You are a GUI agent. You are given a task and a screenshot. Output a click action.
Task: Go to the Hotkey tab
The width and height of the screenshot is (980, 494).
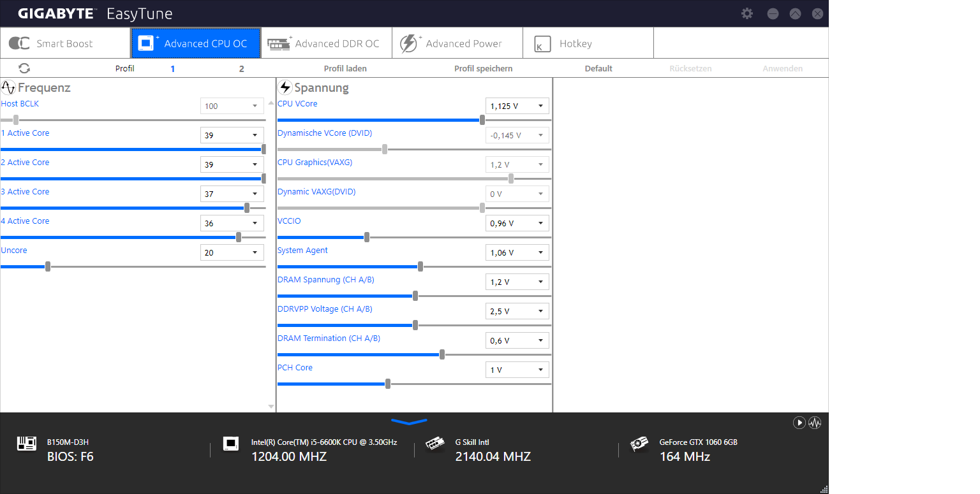point(588,43)
